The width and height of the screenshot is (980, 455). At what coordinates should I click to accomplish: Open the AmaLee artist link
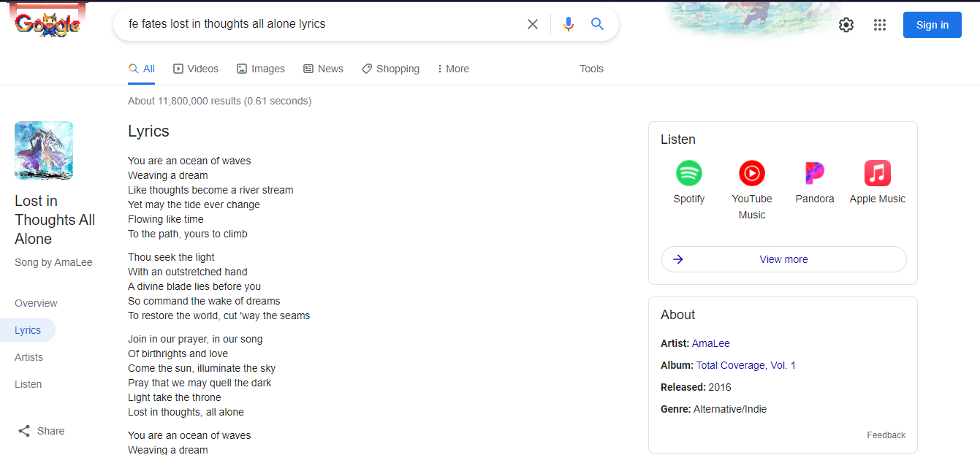click(x=710, y=343)
